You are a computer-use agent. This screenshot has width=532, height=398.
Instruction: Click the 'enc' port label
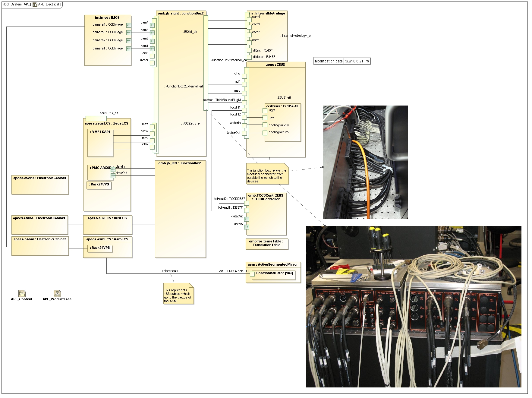point(145,53)
